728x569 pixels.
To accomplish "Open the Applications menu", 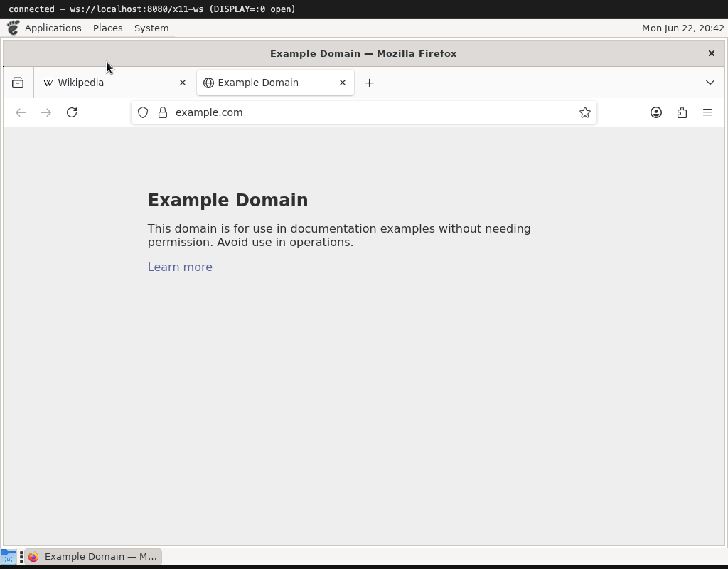I will pos(53,28).
